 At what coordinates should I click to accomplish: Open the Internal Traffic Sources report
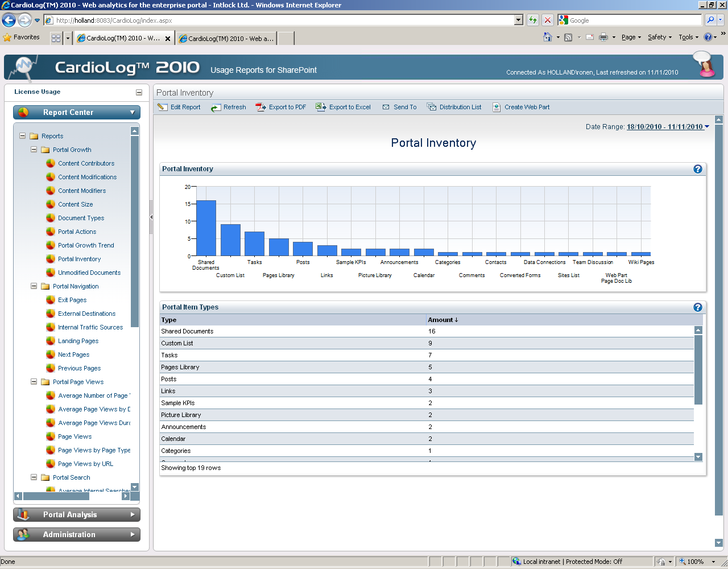click(x=90, y=327)
